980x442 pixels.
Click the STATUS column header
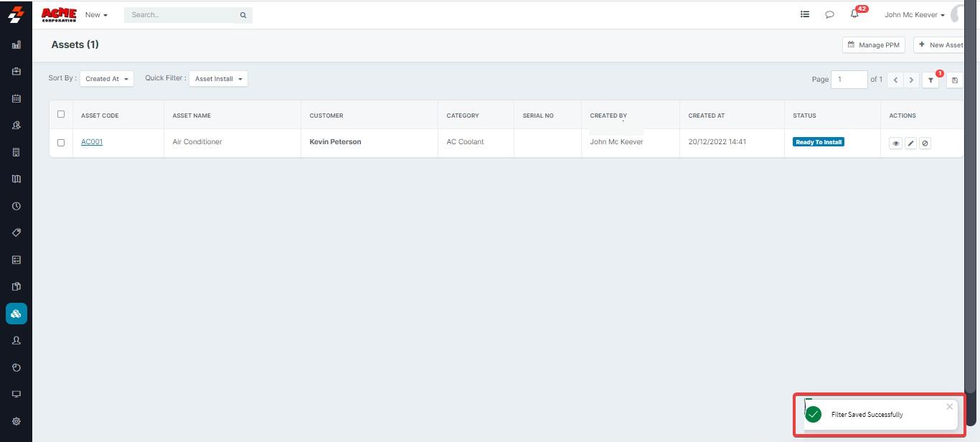(804, 116)
